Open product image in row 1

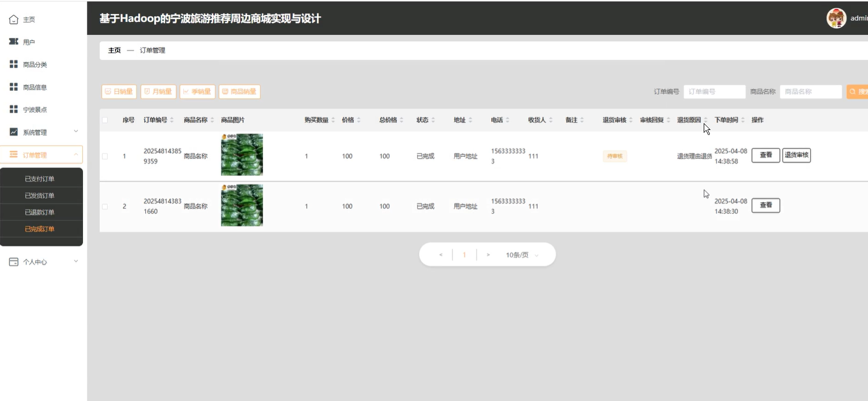[x=242, y=155]
